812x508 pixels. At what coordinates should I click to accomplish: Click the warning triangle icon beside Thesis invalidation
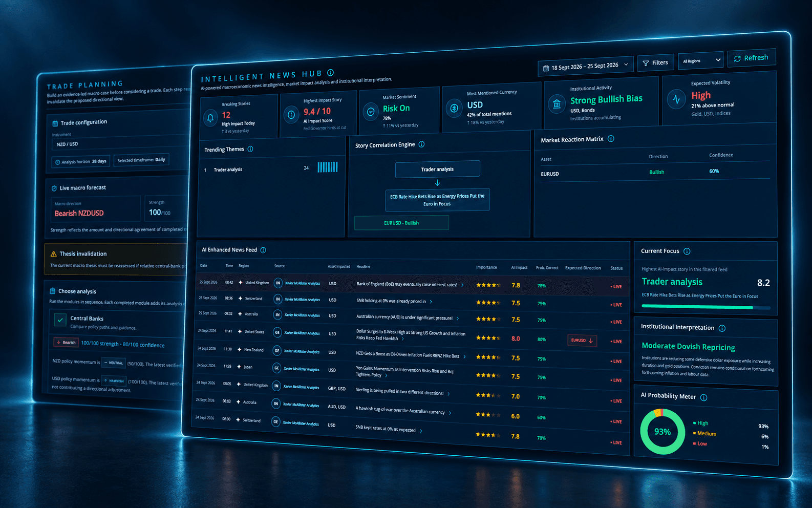tap(54, 254)
